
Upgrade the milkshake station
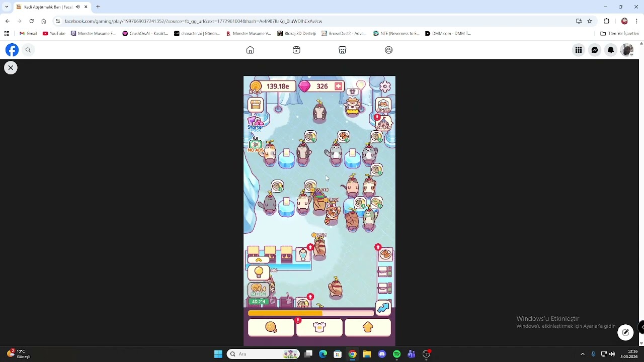[303, 255]
